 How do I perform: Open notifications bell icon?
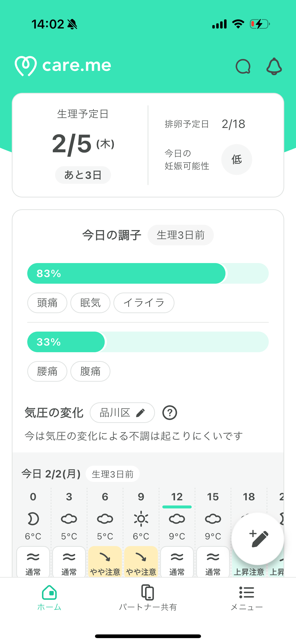tap(274, 66)
